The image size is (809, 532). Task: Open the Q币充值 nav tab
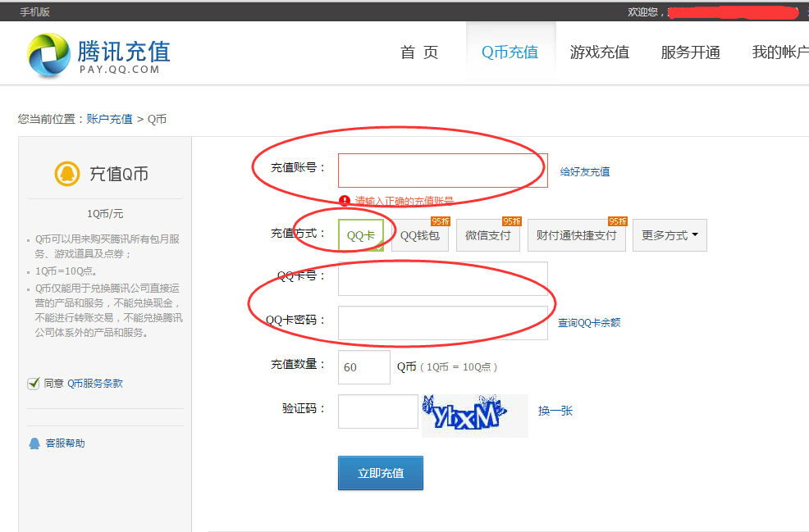[510, 52]
